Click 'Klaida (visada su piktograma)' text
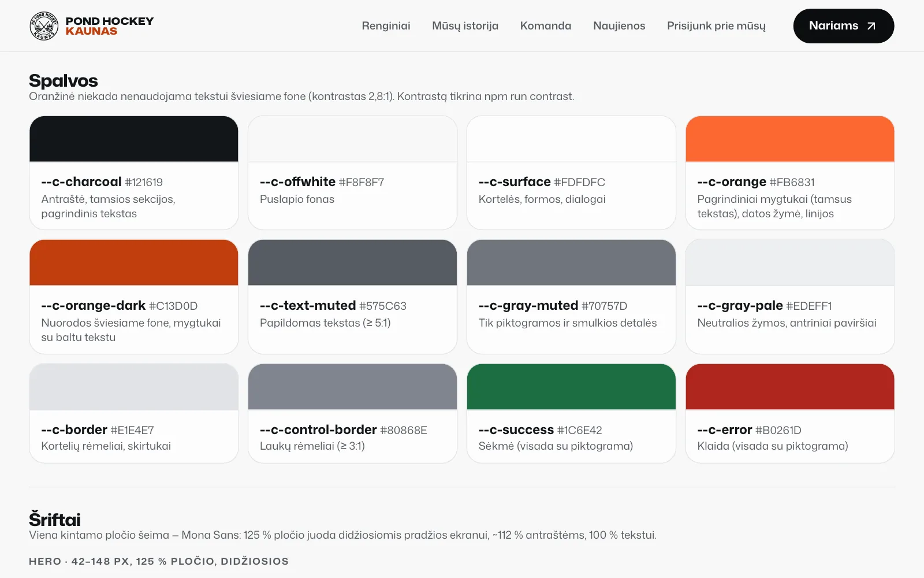 pos(773,446)
